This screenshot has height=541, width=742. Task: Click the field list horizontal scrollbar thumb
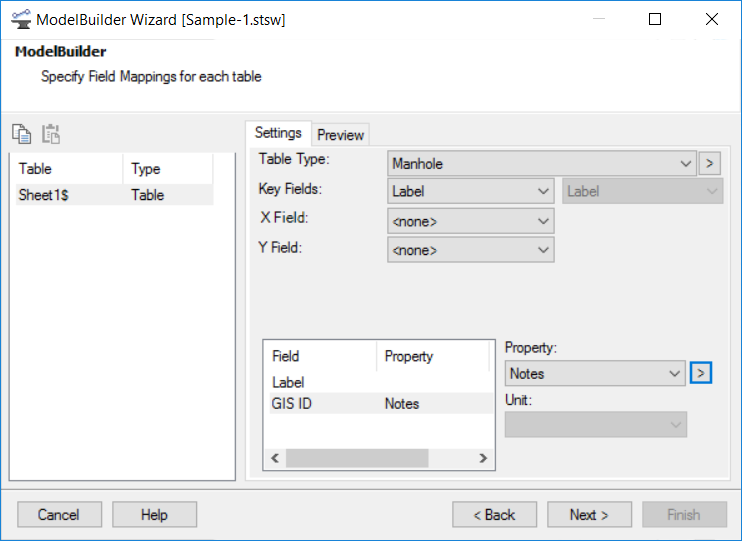click(357, 458)
